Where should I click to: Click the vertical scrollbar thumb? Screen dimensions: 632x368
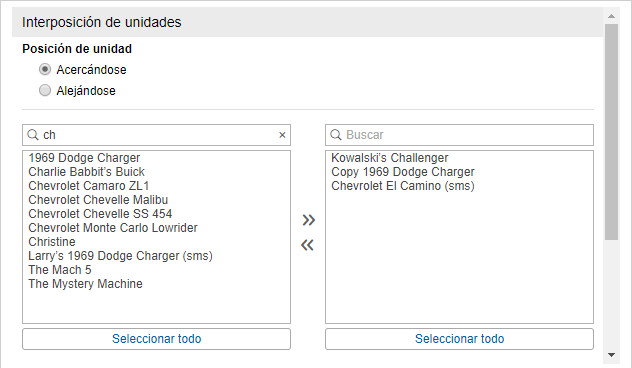611,132
